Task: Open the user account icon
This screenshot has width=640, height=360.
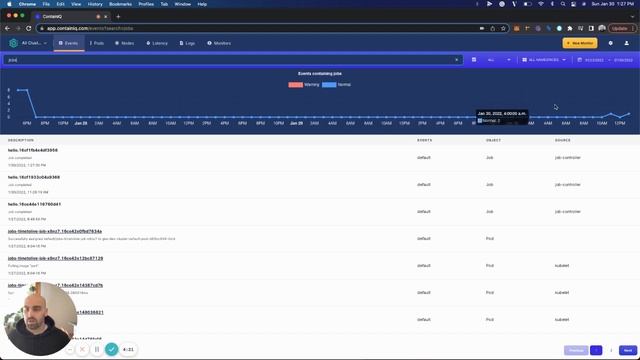Action: point(627,43)
